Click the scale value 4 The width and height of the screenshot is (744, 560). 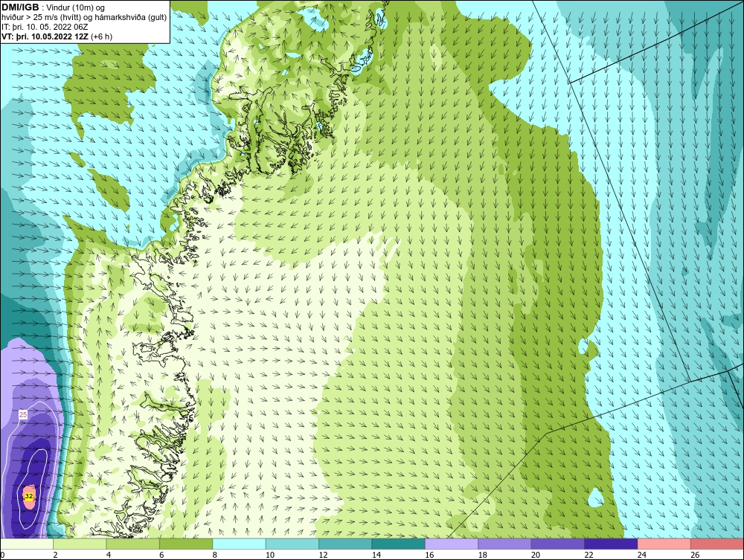pos(109,555)
